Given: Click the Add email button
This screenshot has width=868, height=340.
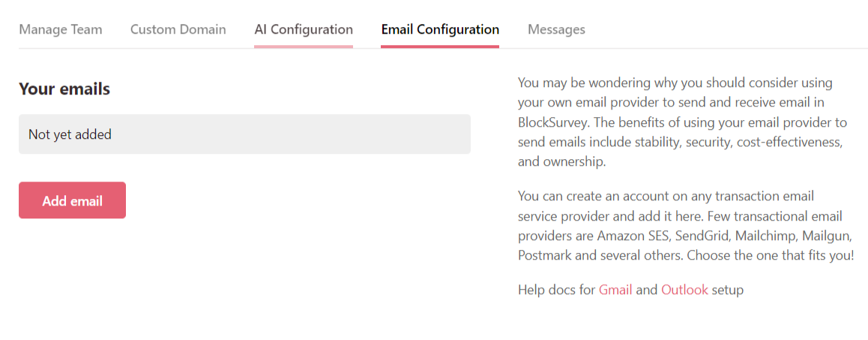Looking at the screenshot, I should click(72, 200).
